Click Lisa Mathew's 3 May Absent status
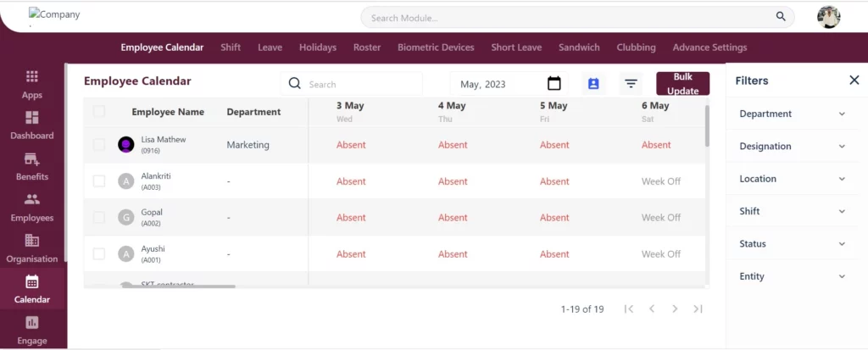The width and height of the screenshot is (868, 350). (x=351, y=145)
